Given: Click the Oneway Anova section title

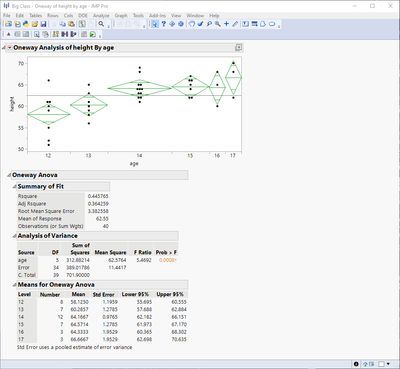Looking at the screenshot, I should tap(35, 175).
